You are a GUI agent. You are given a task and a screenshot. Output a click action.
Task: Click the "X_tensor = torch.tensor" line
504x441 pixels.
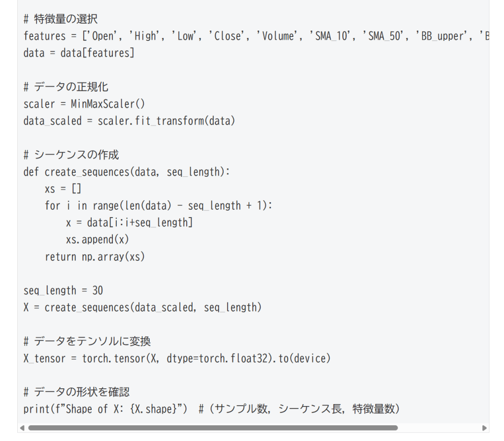pyautogui.click(x=177, y=358)
